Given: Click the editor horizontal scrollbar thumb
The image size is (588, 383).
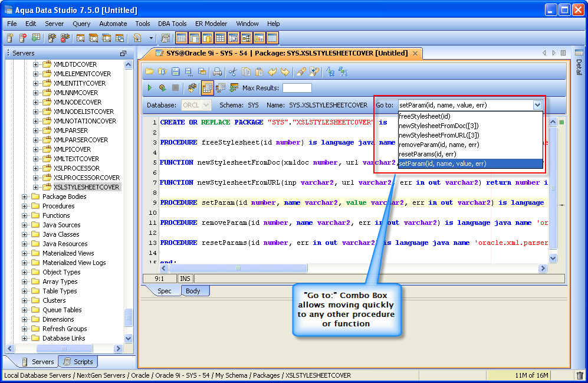Looking at the screenshot, I should [x=238, y=268].
